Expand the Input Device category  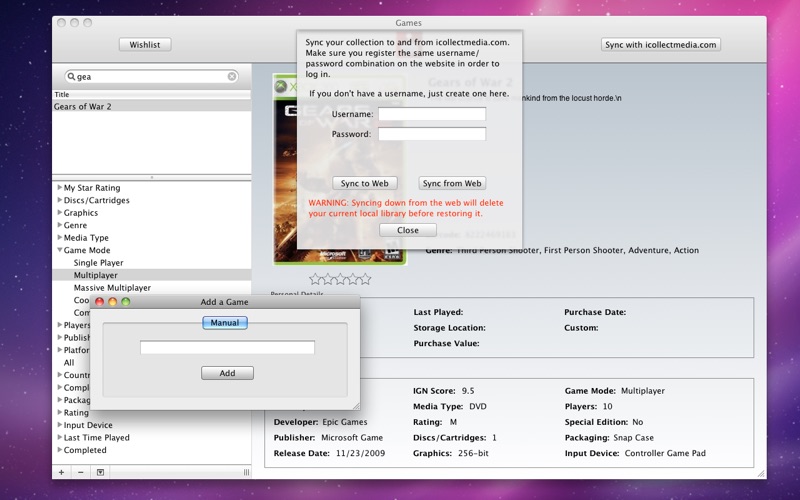pos(60,425)
